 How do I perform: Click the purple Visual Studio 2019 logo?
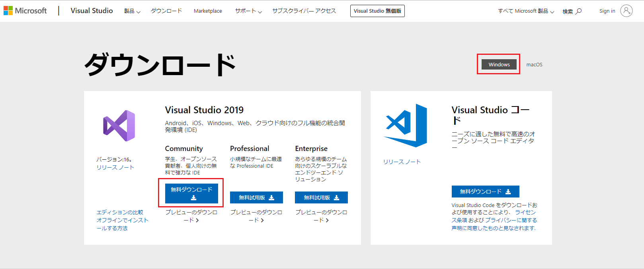click(x=119, y=126)
